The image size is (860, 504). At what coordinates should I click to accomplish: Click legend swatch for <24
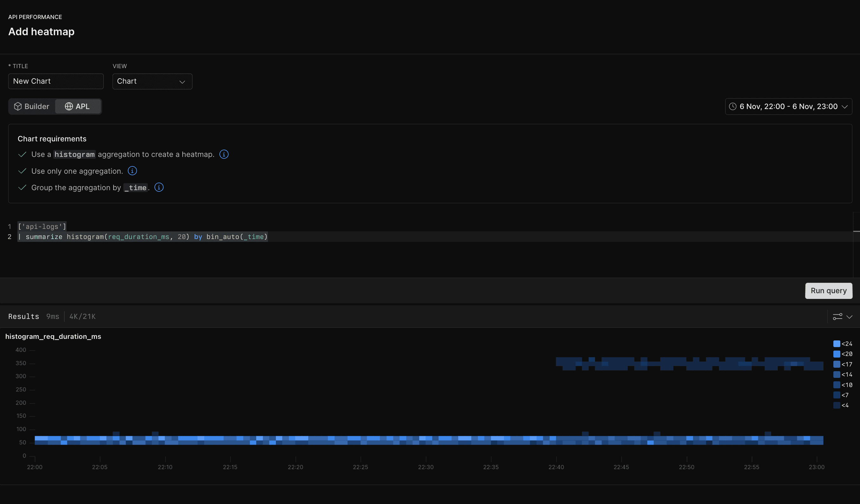[x=837, y=344]
